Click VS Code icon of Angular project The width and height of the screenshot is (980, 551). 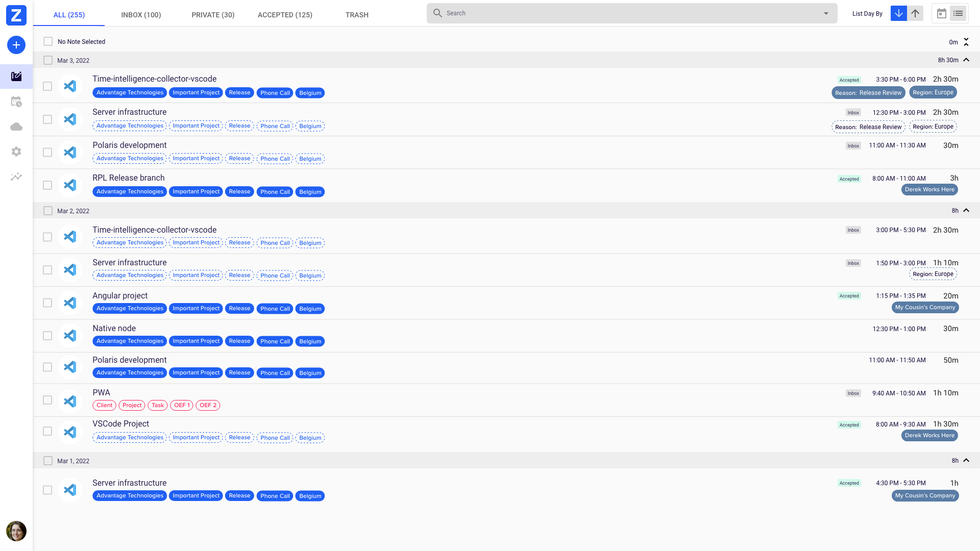point(70,303)
